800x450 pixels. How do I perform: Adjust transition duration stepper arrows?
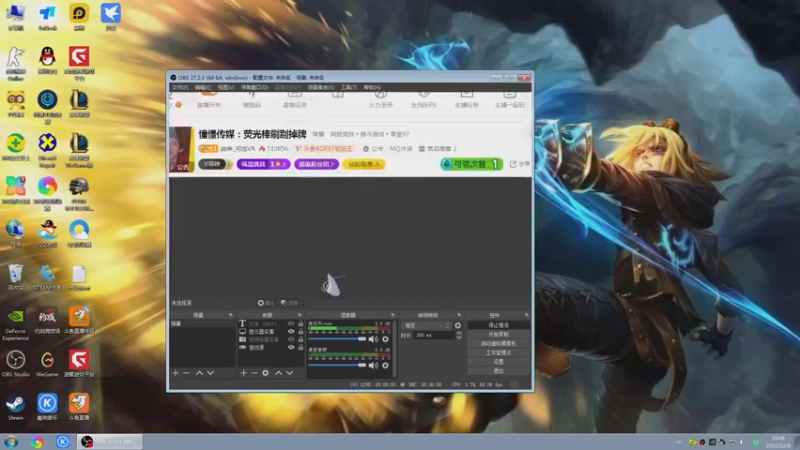tap(459, 335)
